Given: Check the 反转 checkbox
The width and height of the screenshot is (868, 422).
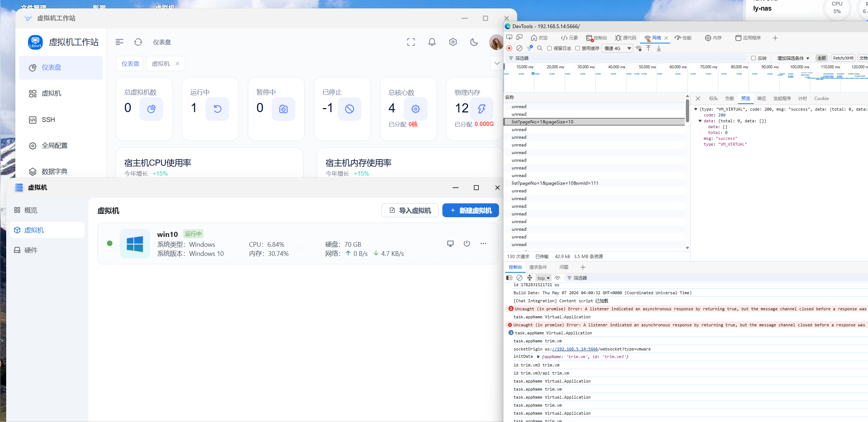Looking at the screenshot, I should pyautogui.click(x=753, y=58).
